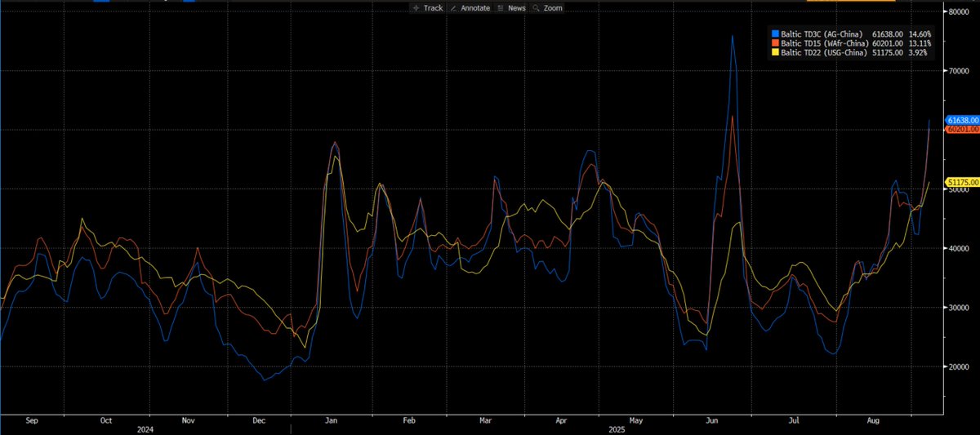Click the Sep month label on the time axis
The image size is (980, 435).
click(x=33, y=420)
